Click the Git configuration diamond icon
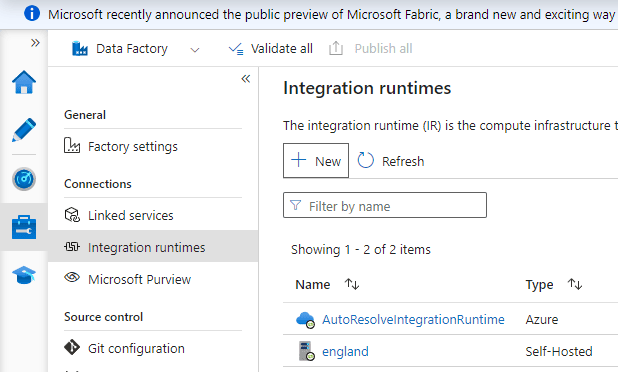The width and height of the screenshot is (618, 372). [x=72, y=347]
